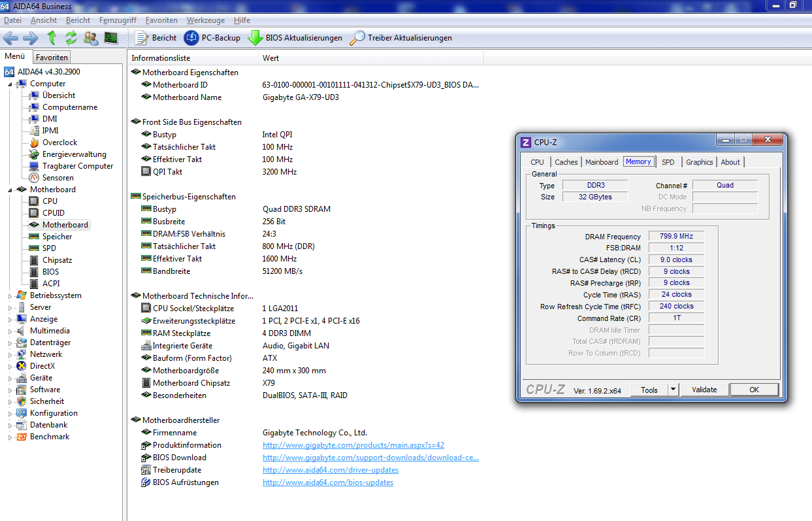Click the Back arrow toolbar icon

point(11,38)
